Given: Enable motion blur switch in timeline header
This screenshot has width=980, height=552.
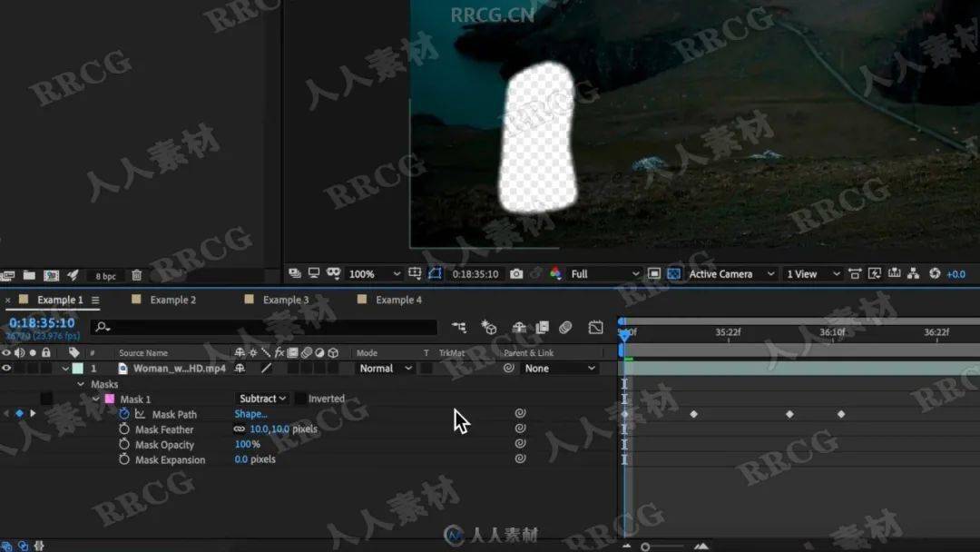Looking at the screenshot, I should (x=565, y=328).
